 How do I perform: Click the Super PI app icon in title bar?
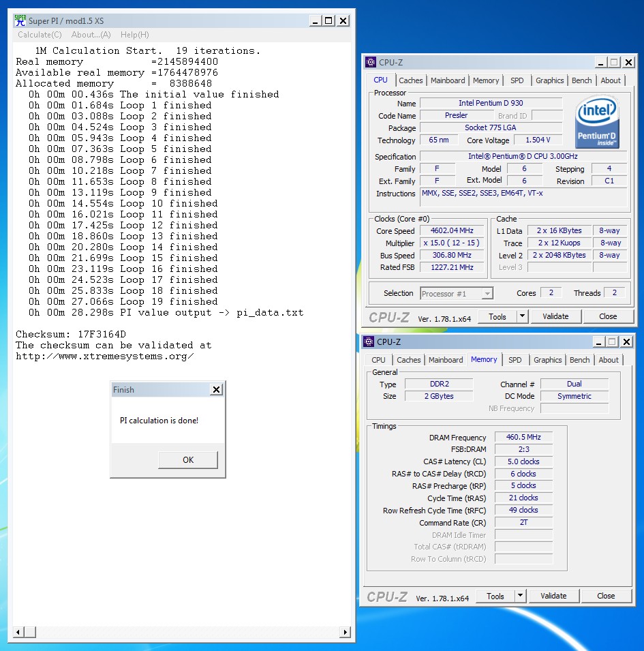click(20, 20)
